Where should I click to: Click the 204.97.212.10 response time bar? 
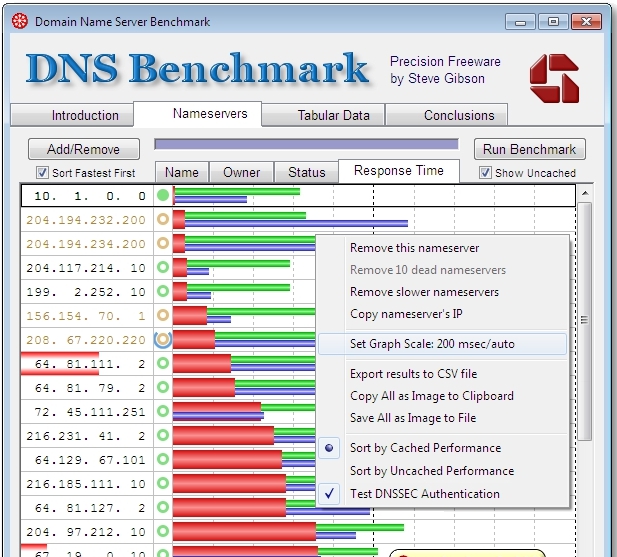tap(288, 531)
